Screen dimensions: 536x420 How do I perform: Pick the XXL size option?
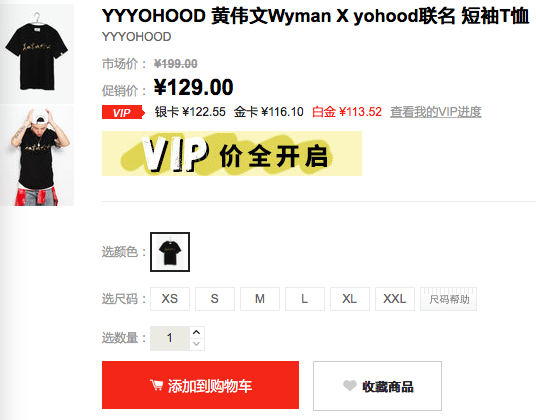click(x=395, y=299)
